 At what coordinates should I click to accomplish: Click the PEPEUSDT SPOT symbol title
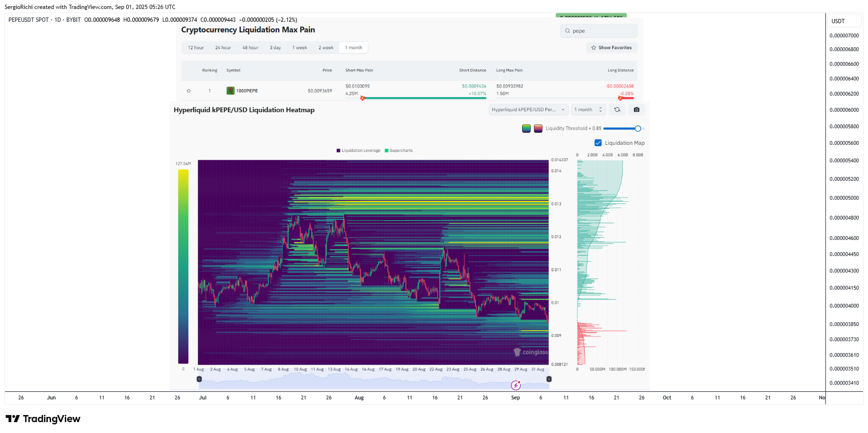click(28, 20)
